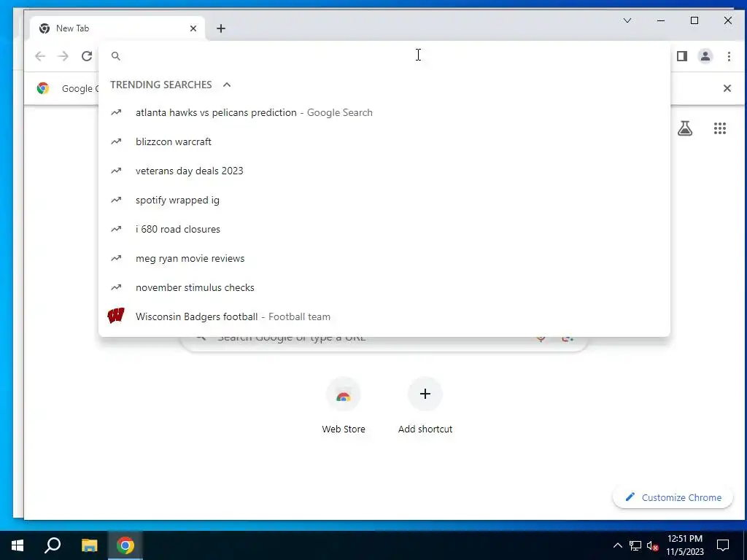747x560 pixels.
Task: Select 'november stimulus checks' suggestion
Action: point(384,287)
